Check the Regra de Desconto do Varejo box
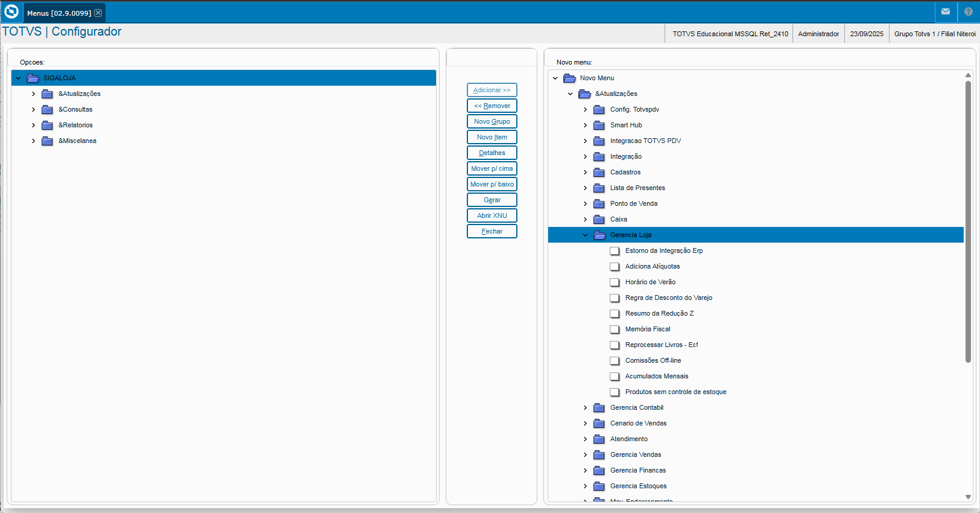Viewport: 980px width, 513px height. (615, 298)
